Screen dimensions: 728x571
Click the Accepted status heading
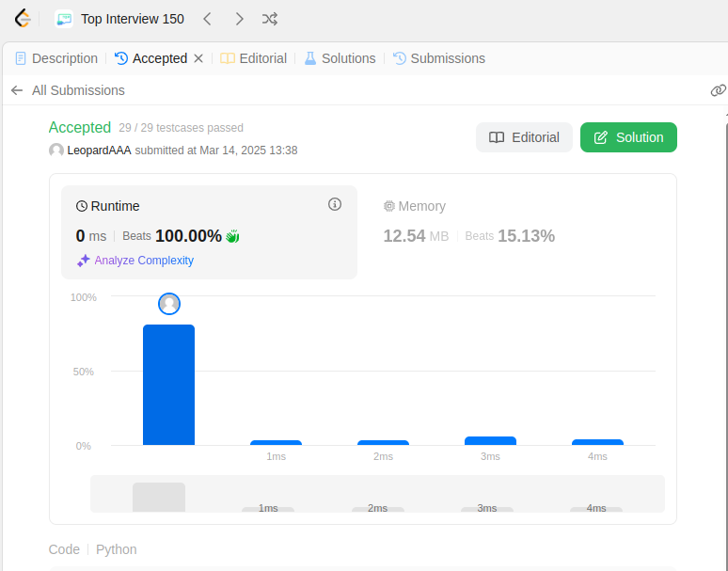[80, 127]
